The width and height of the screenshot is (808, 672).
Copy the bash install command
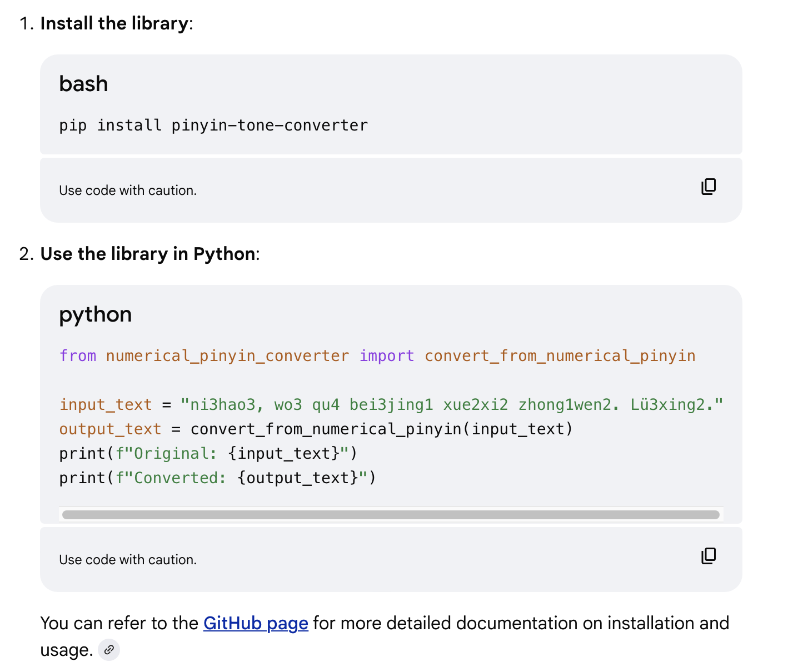click(x=709, y=187)
